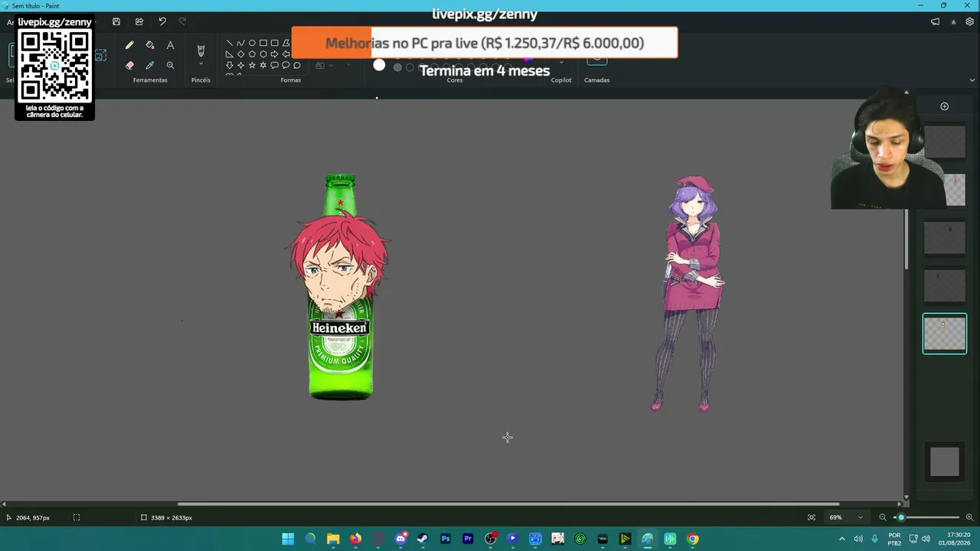Pick the oval shape
This screenshot has height=551, width=980.
coord(252,43)
